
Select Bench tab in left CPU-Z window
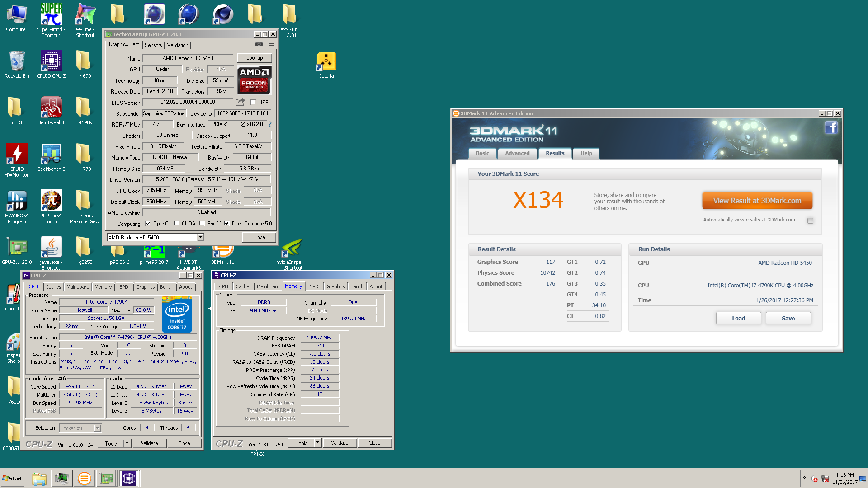(x=166, y=287)
